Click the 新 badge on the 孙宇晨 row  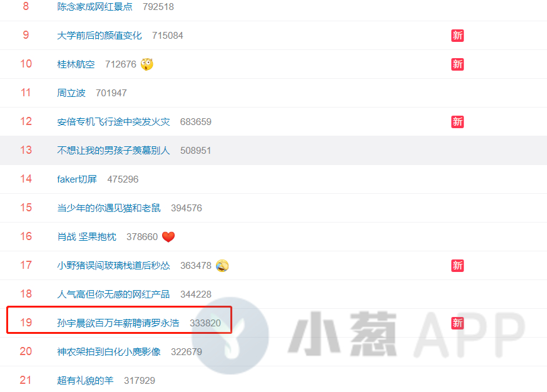(458, 323)
